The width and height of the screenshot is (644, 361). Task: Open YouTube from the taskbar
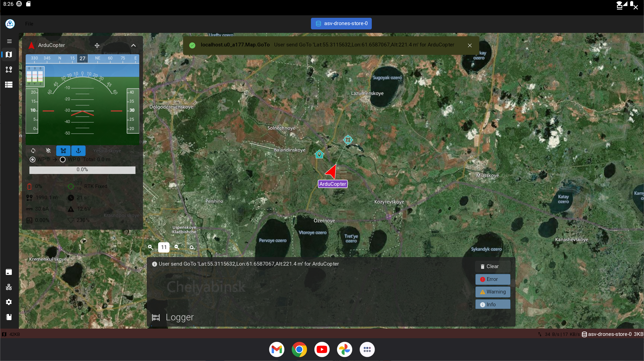(322, 349)
